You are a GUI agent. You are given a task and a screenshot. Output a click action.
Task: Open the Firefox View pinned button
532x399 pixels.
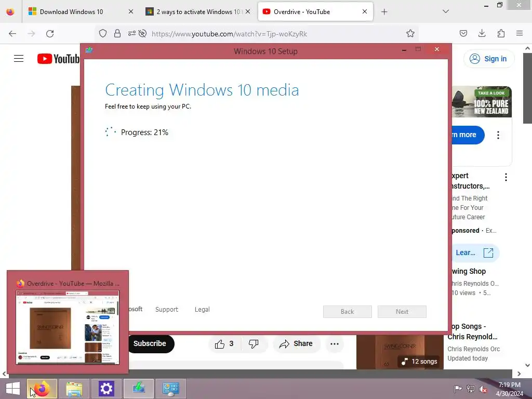click(x=10, y=12)
